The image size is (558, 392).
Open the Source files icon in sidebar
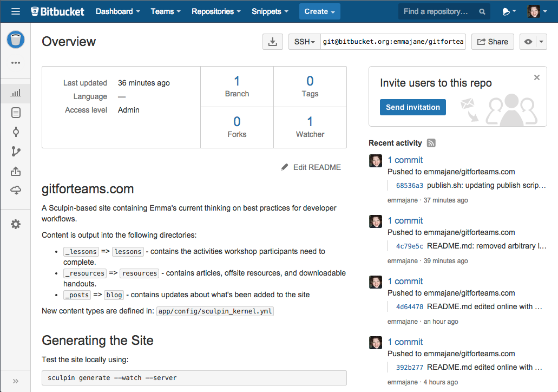click(16, 112)
